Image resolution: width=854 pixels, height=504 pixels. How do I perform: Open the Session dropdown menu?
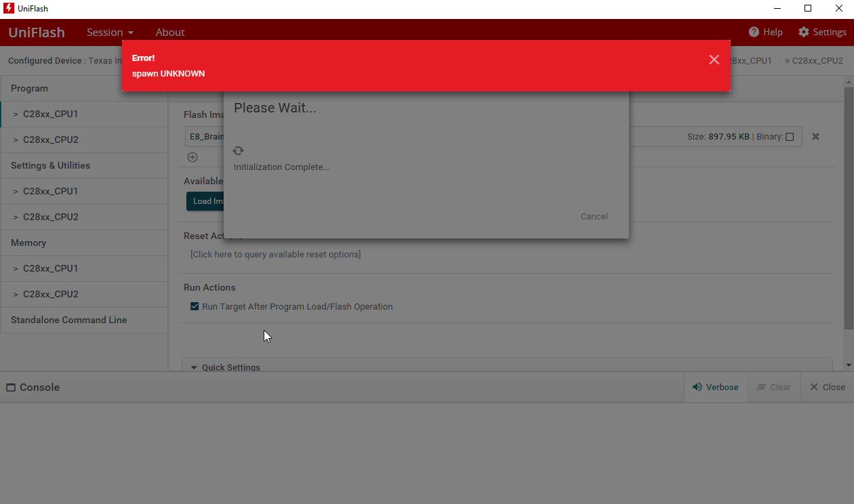tap(110, 32)
